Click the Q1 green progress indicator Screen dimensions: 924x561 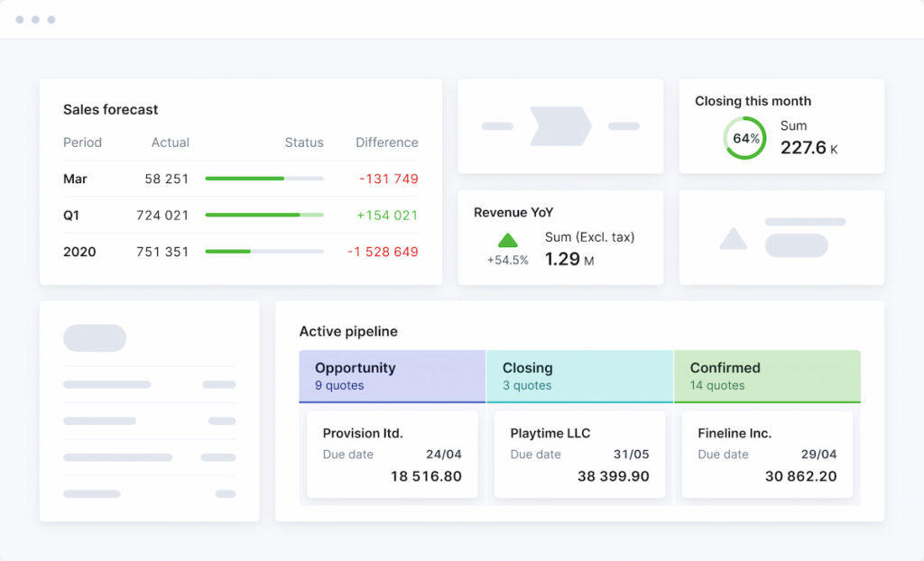pos(263,216)
